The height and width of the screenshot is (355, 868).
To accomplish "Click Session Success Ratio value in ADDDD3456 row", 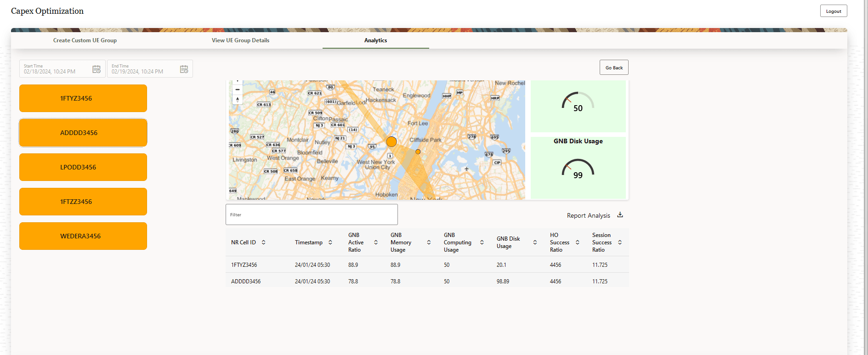I will (600, 282).
